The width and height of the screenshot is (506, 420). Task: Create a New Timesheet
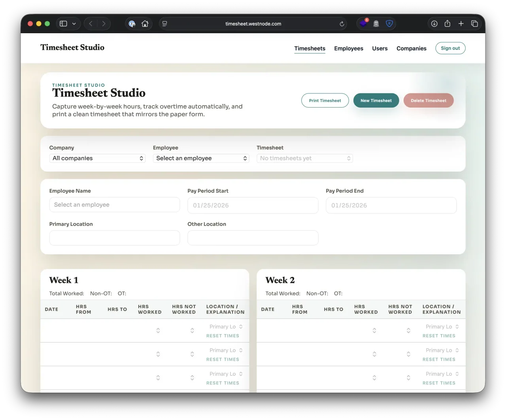point(376,100)
